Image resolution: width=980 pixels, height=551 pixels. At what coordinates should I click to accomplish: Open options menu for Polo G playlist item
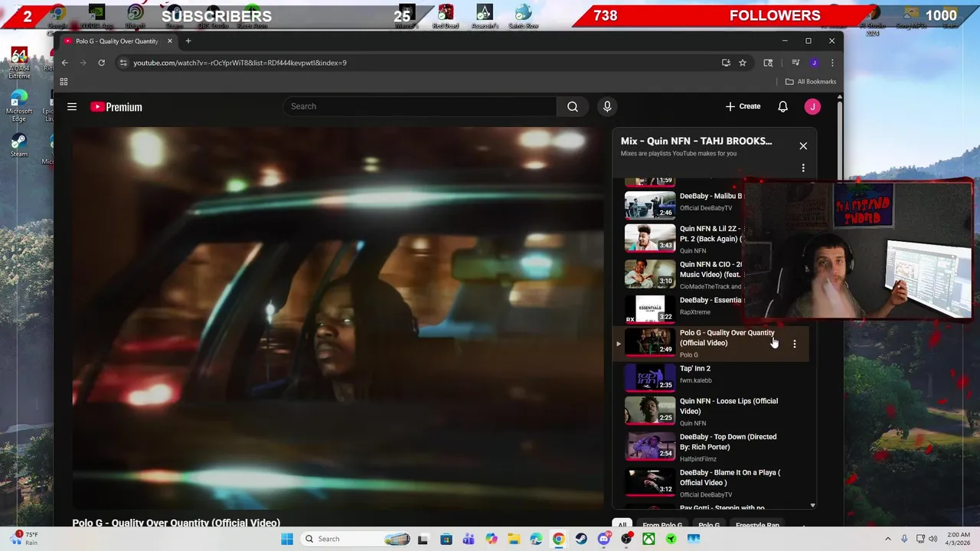click(794, 344)
